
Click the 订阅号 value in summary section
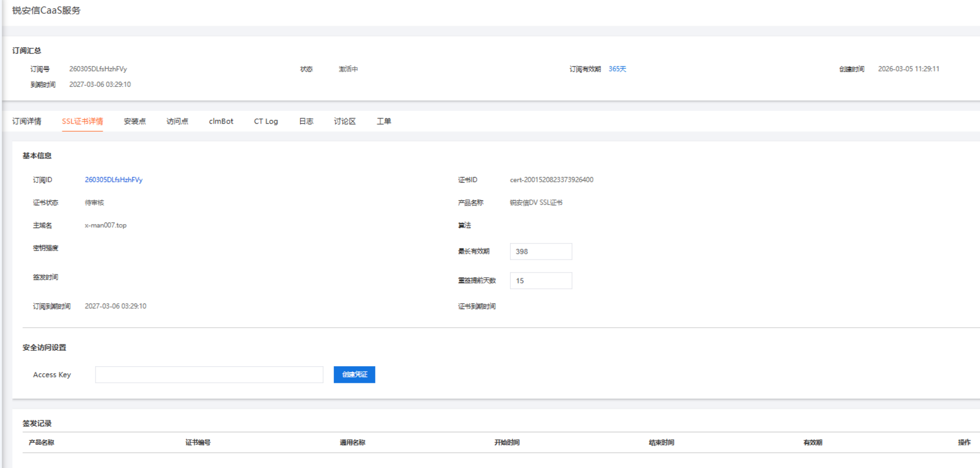(x=98, y=69)
